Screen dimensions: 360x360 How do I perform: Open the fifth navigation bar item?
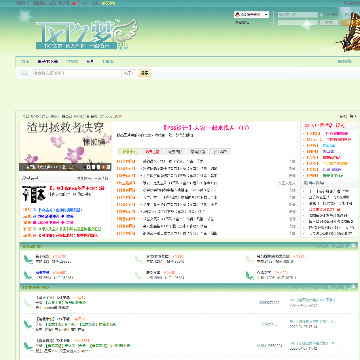pyautogui.click(x=108, y=62)
